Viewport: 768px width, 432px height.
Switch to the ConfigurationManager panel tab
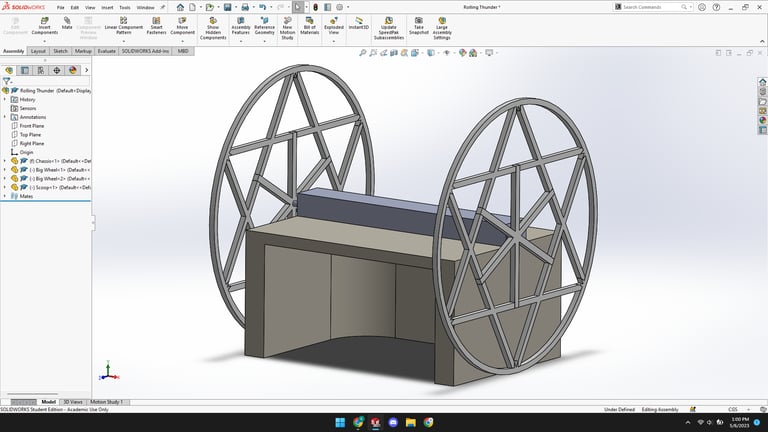click(40, 70)
